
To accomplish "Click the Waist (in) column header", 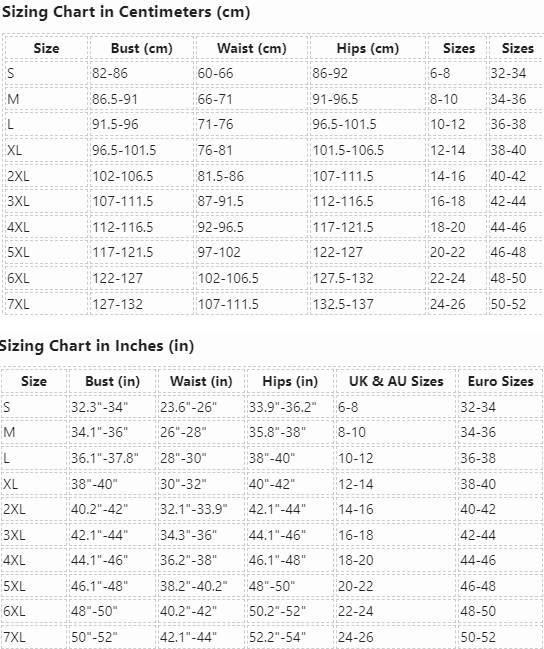I will click(x=201, y=381).
